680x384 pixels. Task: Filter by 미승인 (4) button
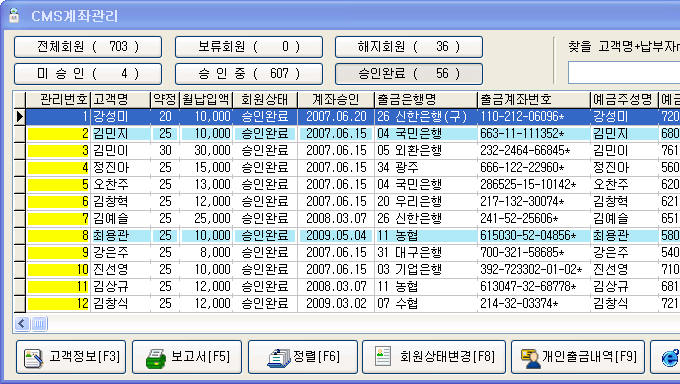(x=88, y=74)
